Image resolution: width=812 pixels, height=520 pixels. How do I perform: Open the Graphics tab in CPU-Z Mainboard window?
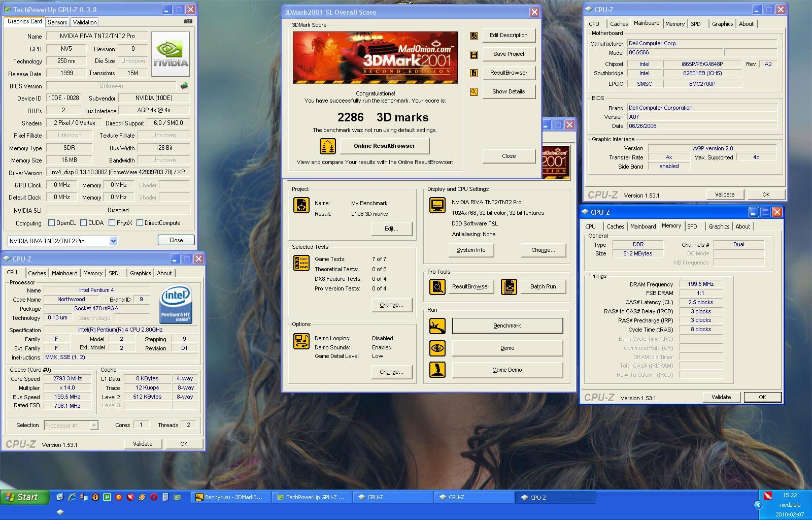(722, 24)
